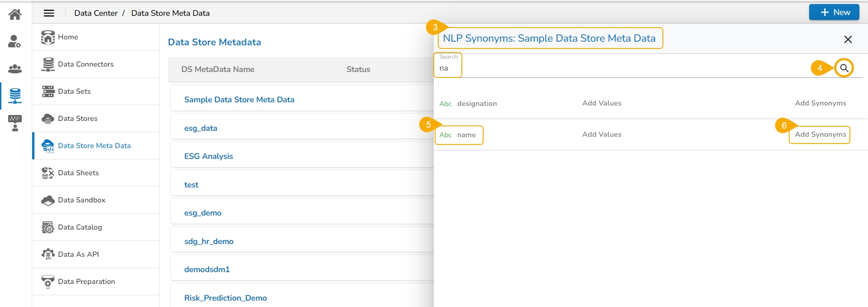Viewport: 868px width, 307px height.
Task: Click Add Values for designation field
Action: click(602, 103)
